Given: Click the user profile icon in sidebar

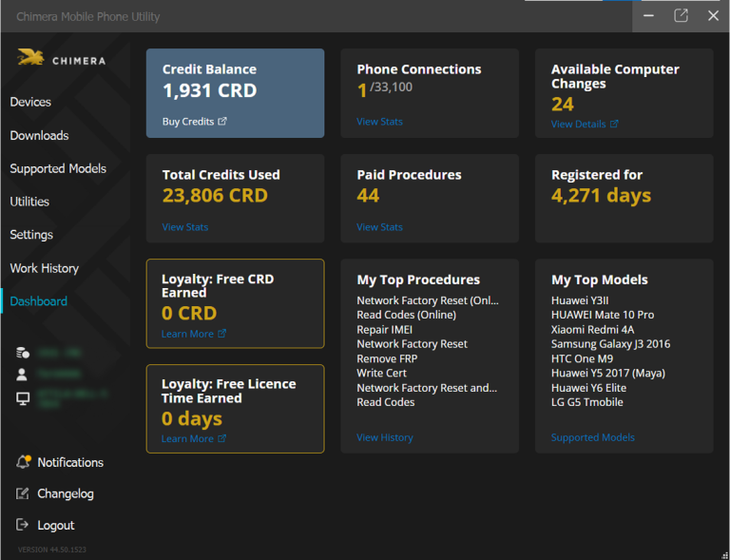Looking at the screenshot, I should 24,375.
